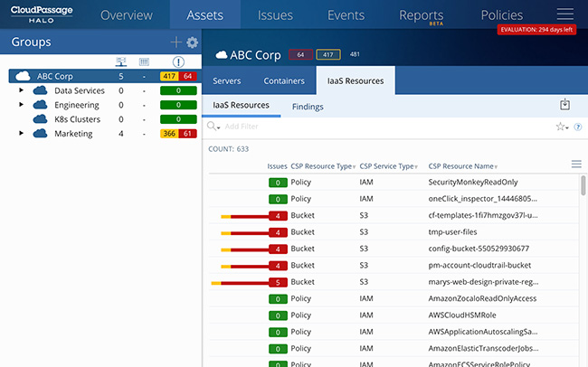Click the 481 count in header
Screen dimensions: 588x367
tap(355, 54)
